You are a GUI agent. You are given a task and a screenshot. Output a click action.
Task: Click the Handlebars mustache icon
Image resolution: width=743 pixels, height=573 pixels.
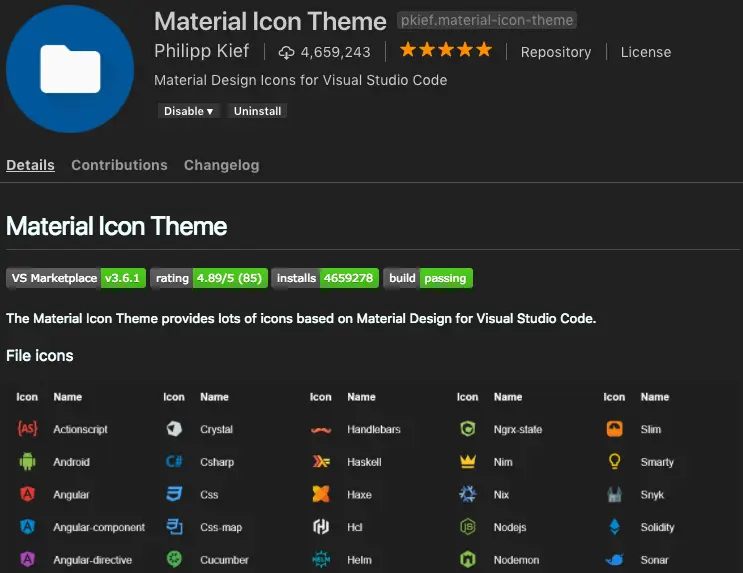point(321,430)
